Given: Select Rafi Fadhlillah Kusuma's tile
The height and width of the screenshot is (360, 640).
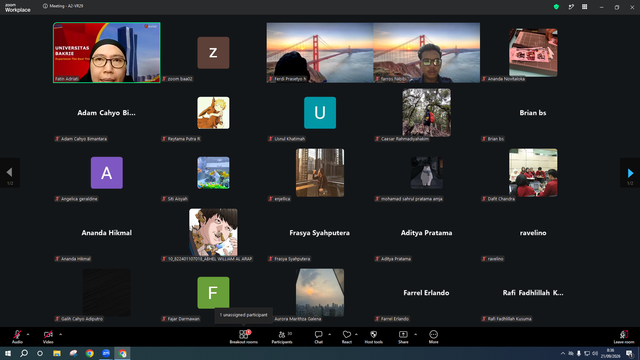Looking at the screenshot, I should pyautogui.click(x=533, y=293).
